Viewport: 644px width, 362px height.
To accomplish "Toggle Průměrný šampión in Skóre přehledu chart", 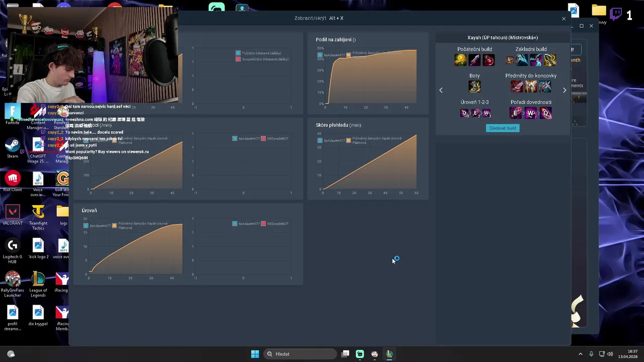I will tap(374, 140).
